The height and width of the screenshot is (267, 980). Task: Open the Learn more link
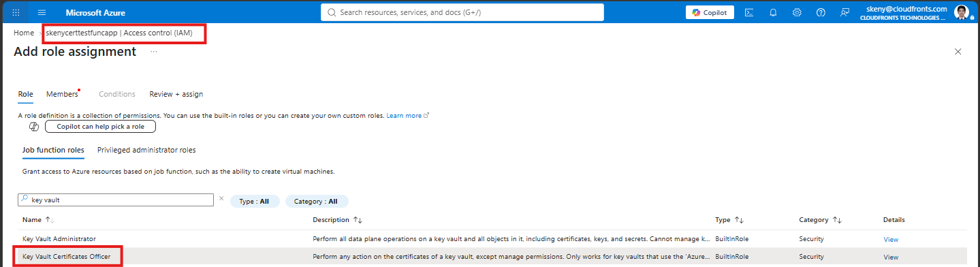[x=407, y=116]
